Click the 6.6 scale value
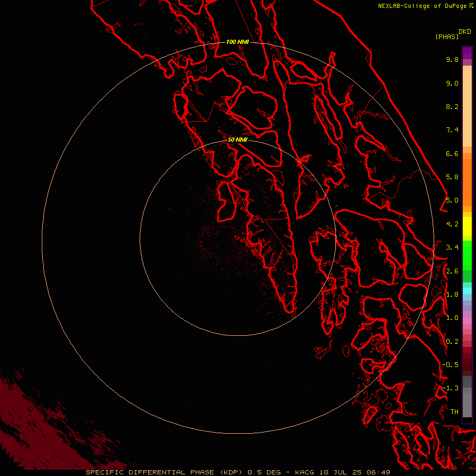Image resolution: width=476 pixels, height=476 pixels. [x=452, y=153]
